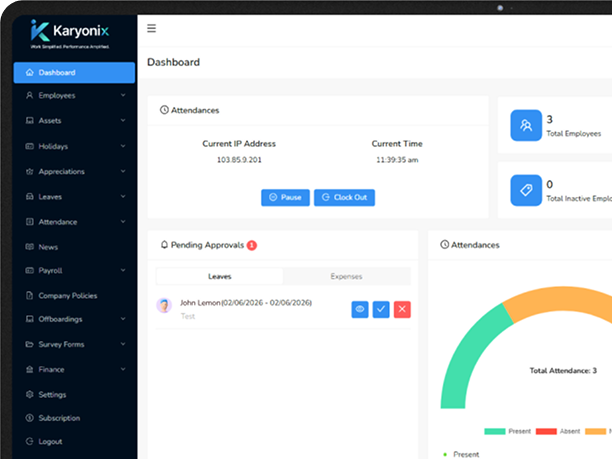Click the Employees person icon
612x459 pixels.
(30, 96)
